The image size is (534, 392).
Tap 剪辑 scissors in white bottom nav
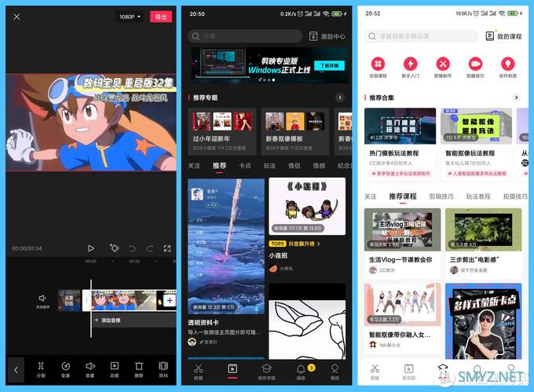pos(375,372)
